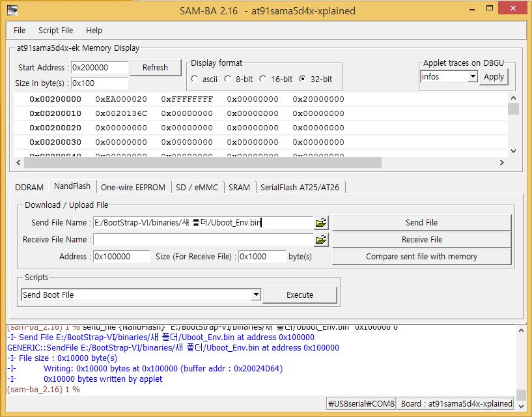
Task: Switch to the DDRAM tab
Action: [29, 187]
